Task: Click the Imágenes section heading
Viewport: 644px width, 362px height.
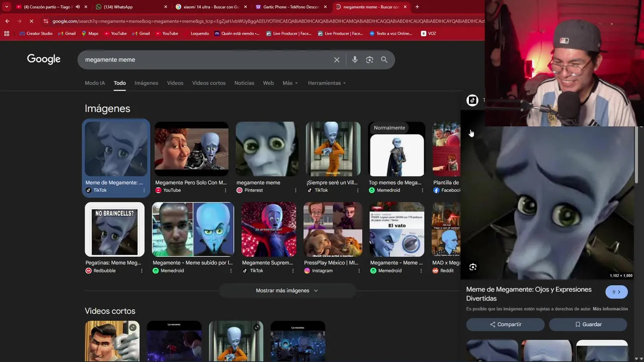Action: (107, 109)
